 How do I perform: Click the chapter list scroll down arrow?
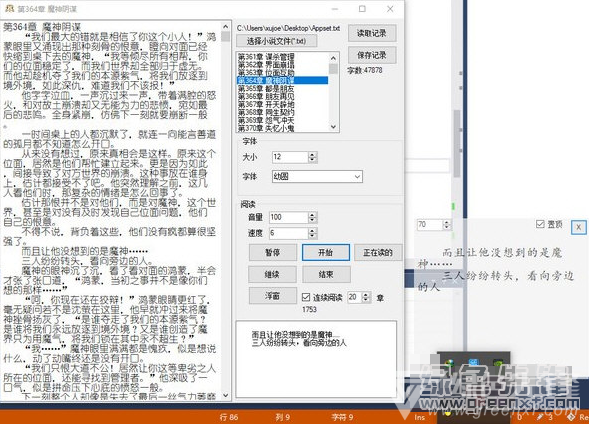point(333,127)
